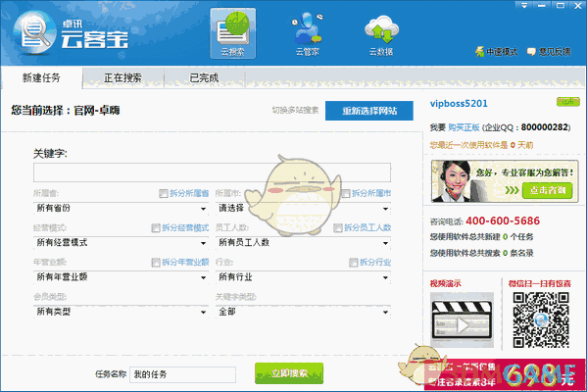Screen dimensions: 587x392
Task: Click the 视频演示 heading
Action: coord(446,283)
